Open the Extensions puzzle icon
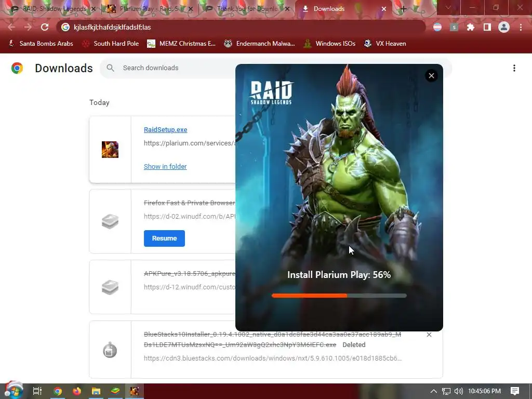532x399 pixels. click(471, 27)
